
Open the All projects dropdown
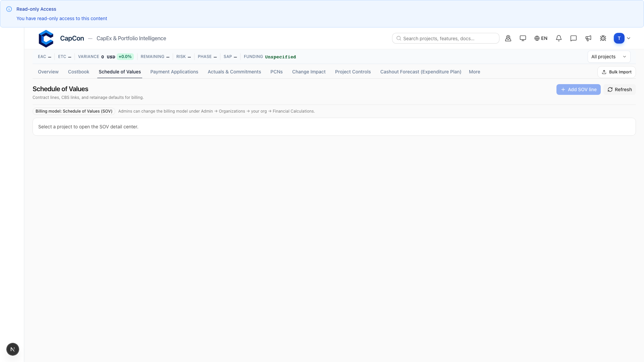click(609, 57)
